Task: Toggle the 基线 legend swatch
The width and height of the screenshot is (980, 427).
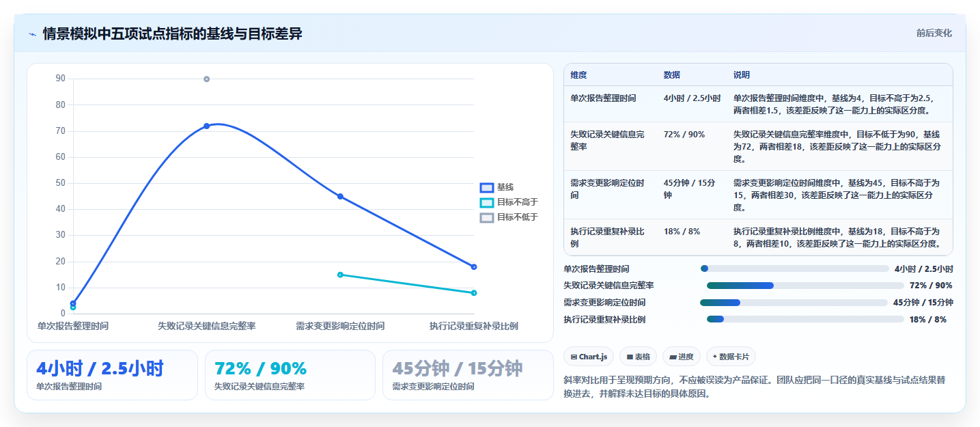Action: point(486,187)
